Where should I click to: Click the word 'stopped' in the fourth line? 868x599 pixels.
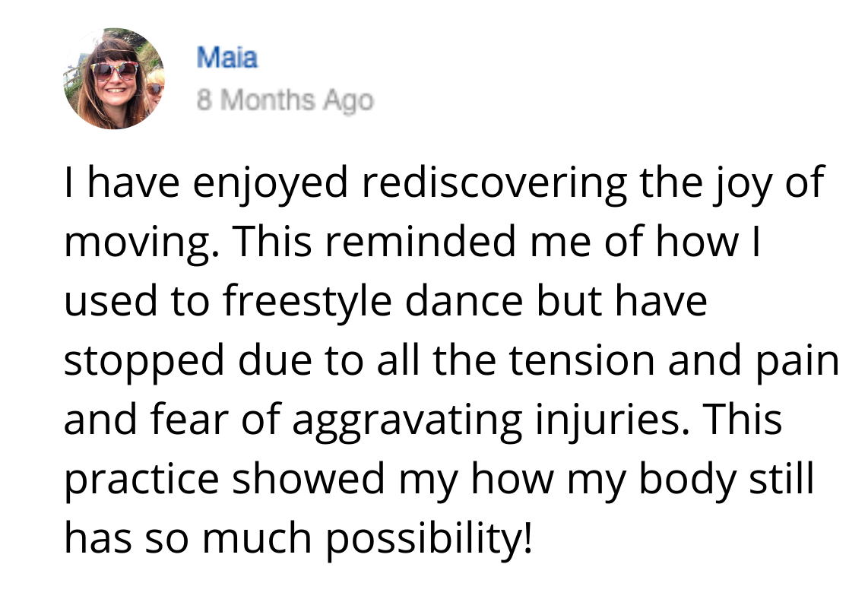[x=144, y=363]
